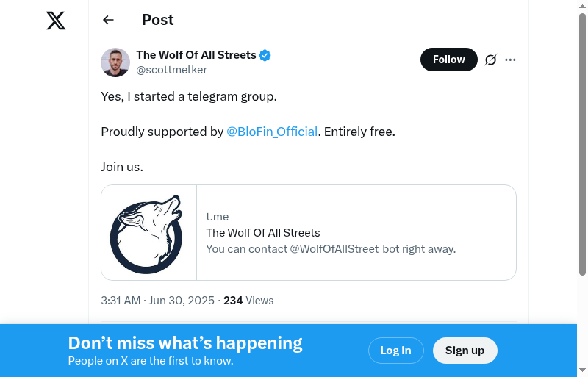Click the card description mentioning WolfOfAllStreet_bot

[331, 248]
